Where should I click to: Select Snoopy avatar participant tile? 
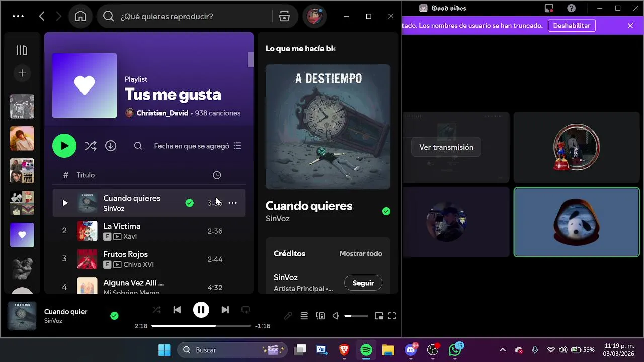tap(577, 222)
